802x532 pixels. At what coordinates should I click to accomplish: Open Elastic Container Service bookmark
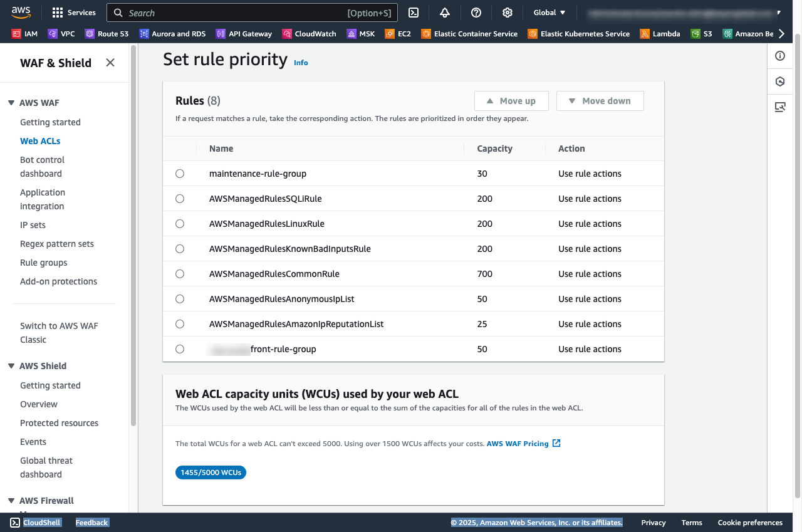point(469,34)
